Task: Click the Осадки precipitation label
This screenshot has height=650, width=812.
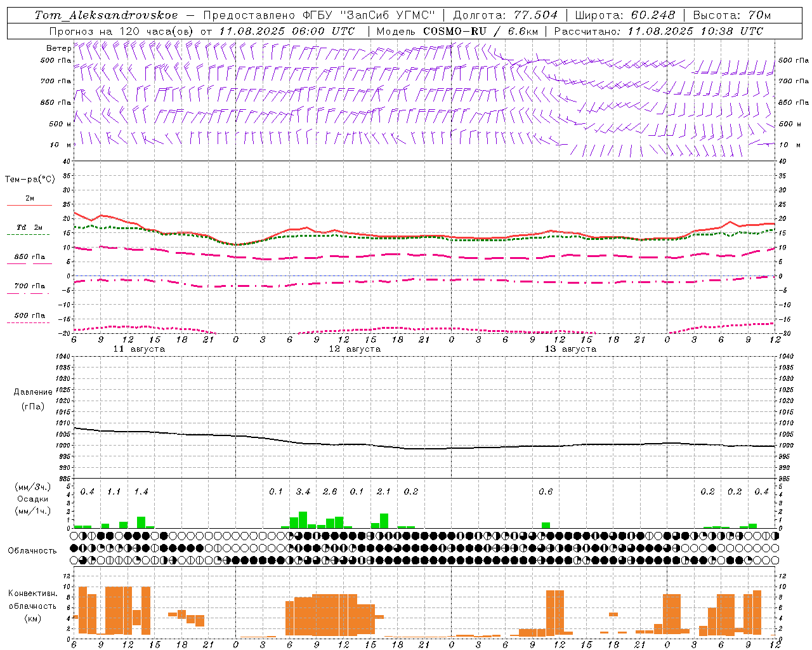Action: [x=33, y=499]
